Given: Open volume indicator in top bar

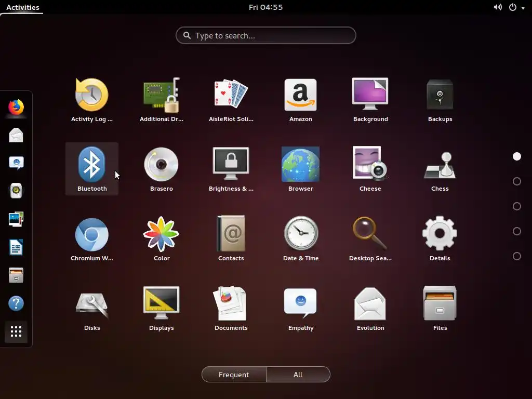Looking at the screenshot, I should tap(498, 7).
